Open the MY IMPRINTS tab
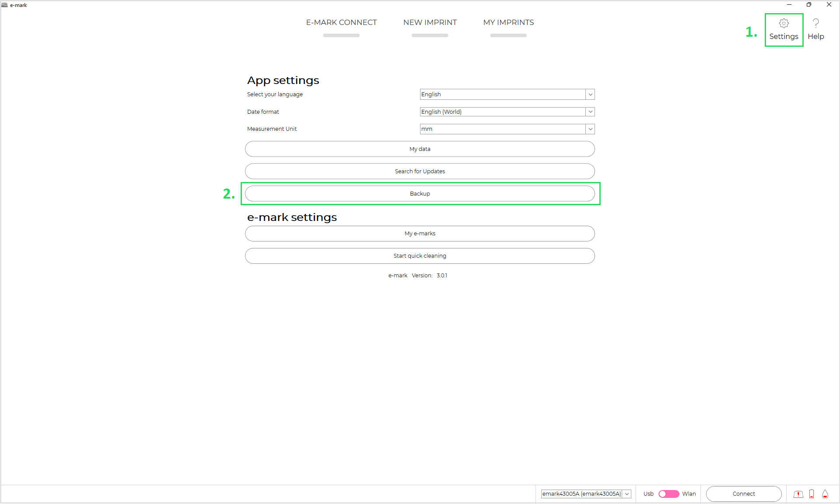This screenshot has width=840, height=504. click(x=508, y=23)
